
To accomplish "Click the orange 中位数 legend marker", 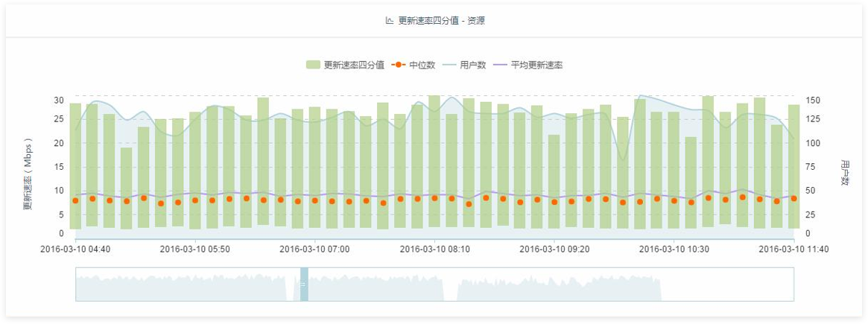I will pyautogui.click(x=399, y=66).
